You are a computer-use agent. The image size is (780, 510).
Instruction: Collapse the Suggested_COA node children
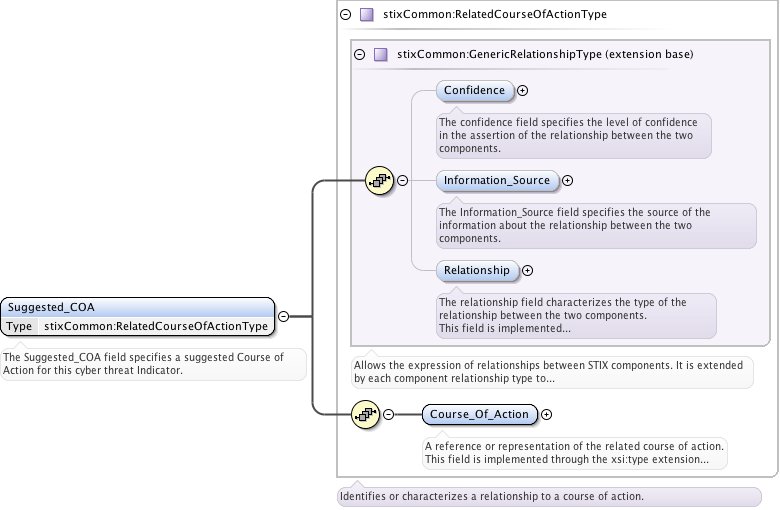point(284,316)
